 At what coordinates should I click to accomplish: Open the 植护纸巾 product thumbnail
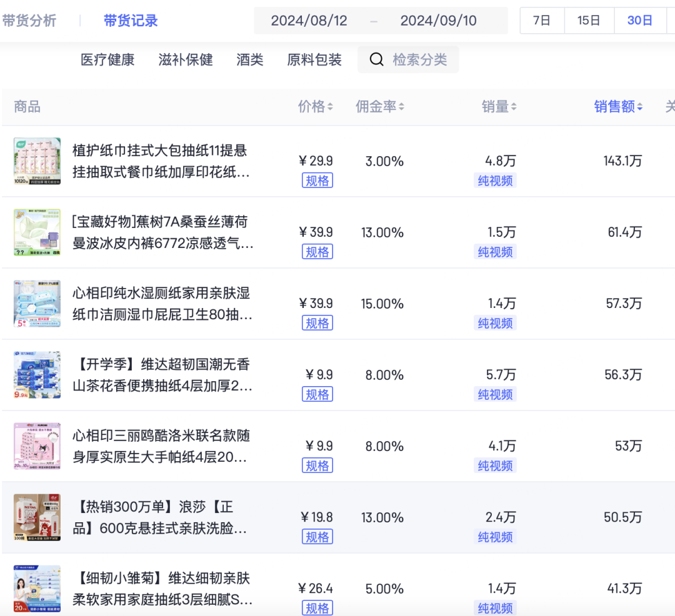click(x=37, y=161)
